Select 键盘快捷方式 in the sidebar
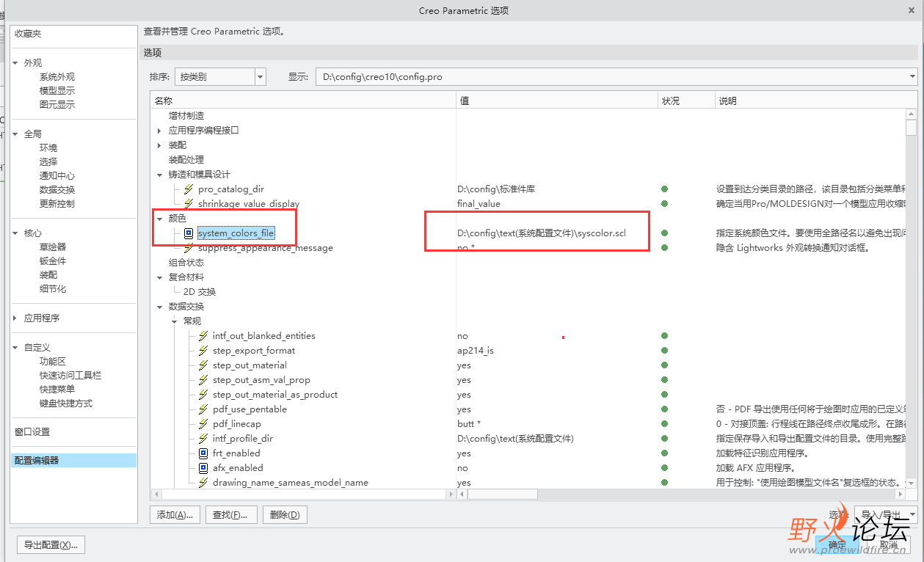Screen dimensions: 924x562 (x=66, y=404)
